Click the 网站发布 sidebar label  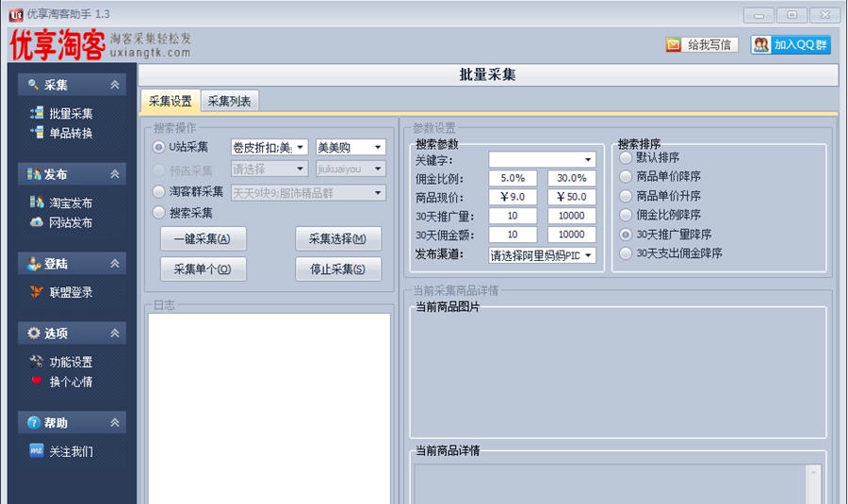[71, 222]
